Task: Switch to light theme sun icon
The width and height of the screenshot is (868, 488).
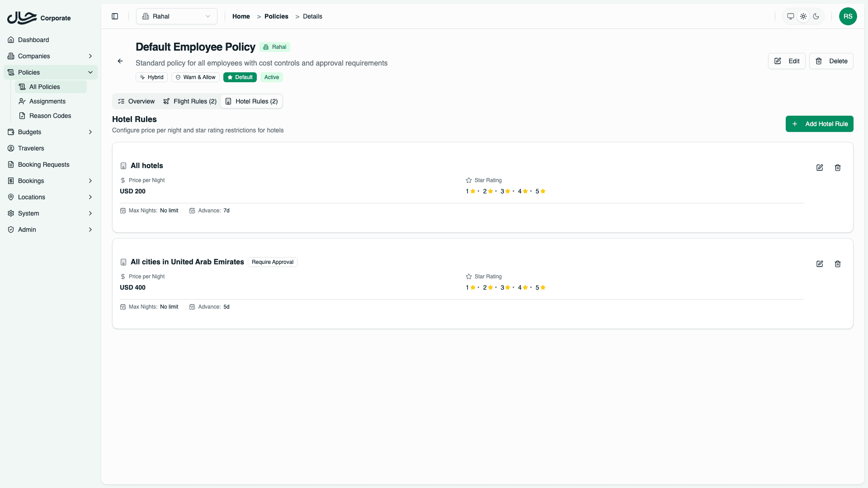Action: click(x=803, y=16)
